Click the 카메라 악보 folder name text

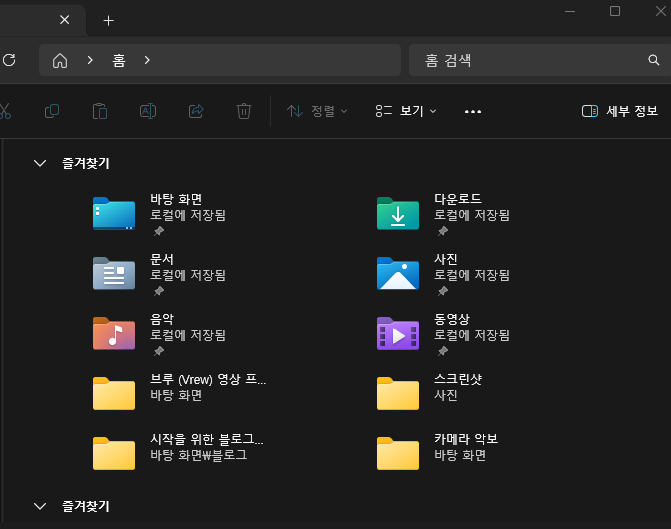pos(466,439)
